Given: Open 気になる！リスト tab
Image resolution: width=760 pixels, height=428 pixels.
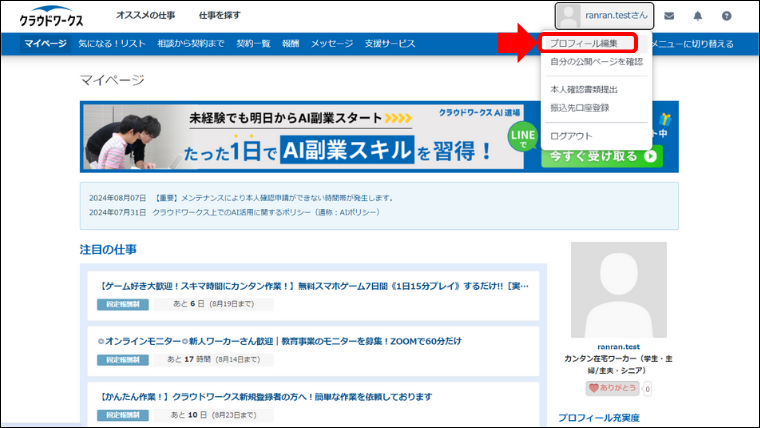Looking at the screenshot, I should 112,44.
